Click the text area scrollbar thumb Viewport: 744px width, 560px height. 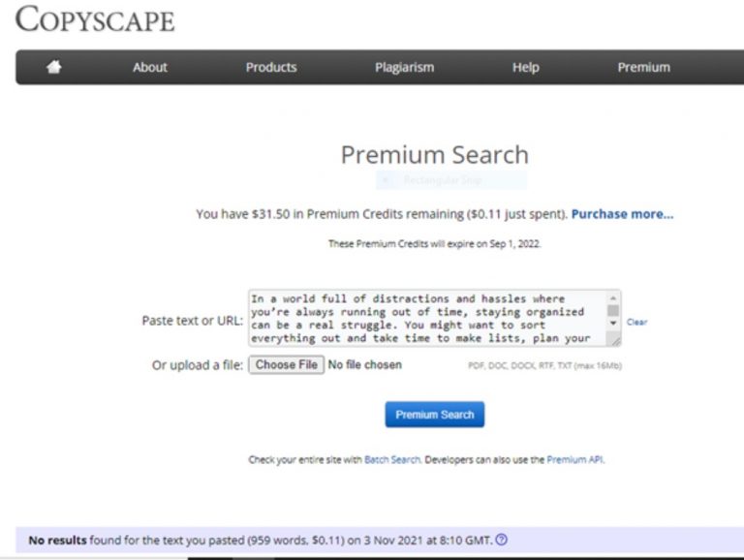click(x=613, y=310)
